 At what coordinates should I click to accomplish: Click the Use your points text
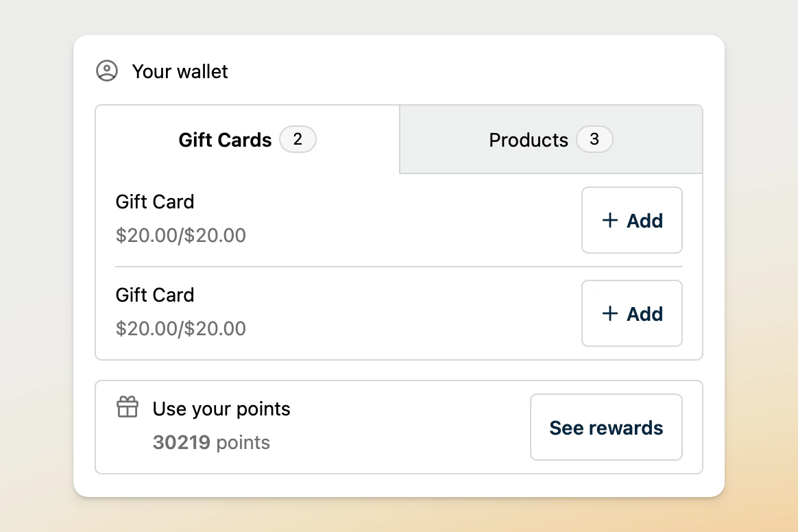pos(221,409)
